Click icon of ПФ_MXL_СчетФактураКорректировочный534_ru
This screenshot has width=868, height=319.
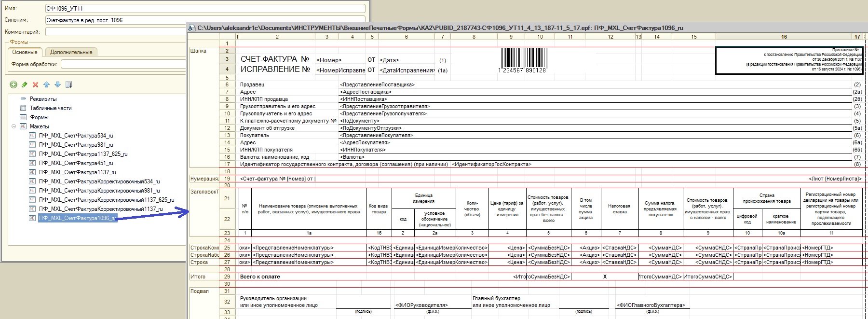[x=33, y=181]
